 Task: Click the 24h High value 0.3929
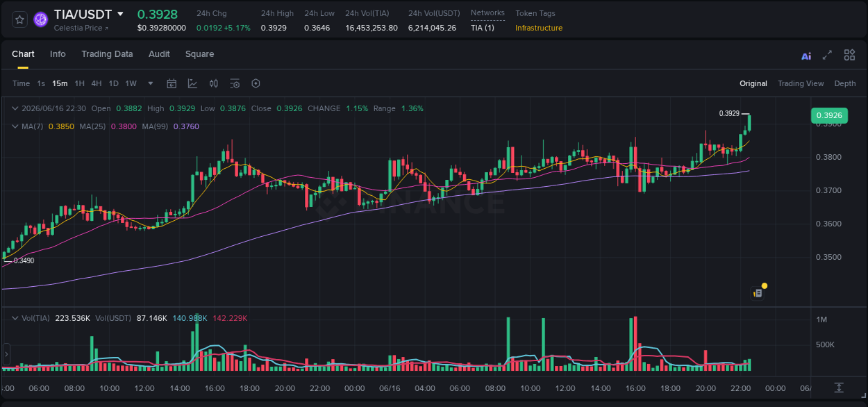(274, 28)
